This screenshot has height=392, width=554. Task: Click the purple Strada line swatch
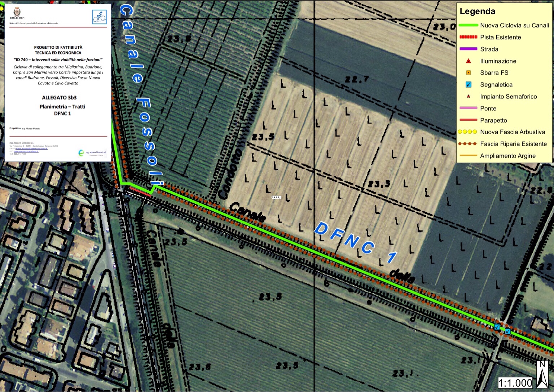click(468, 49)
